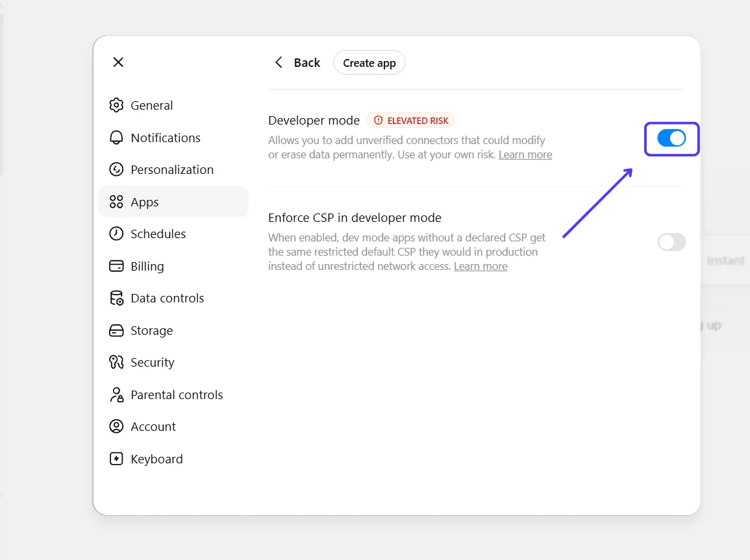
Task: Click the Create app button
Action: (x=369, y=62)
